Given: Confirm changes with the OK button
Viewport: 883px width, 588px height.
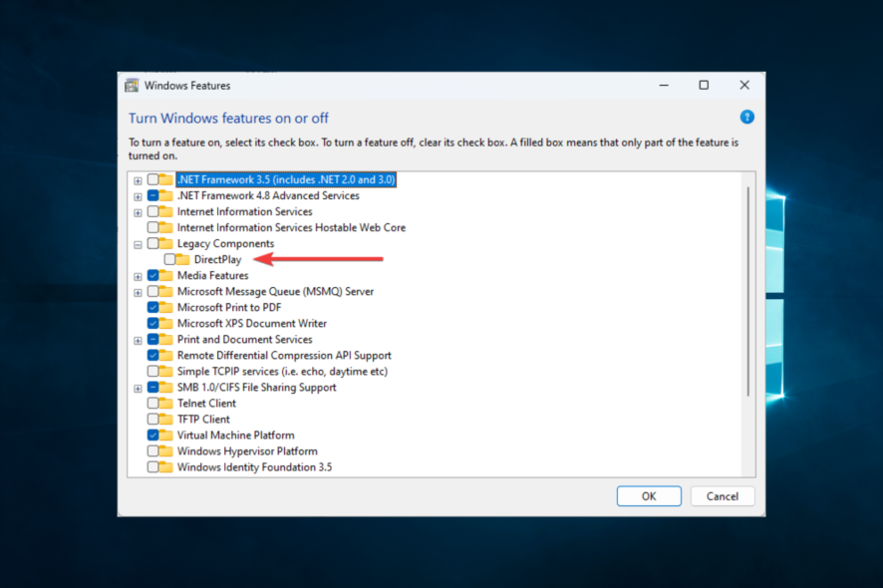Looking at the screenshot, I should point(649,496).
